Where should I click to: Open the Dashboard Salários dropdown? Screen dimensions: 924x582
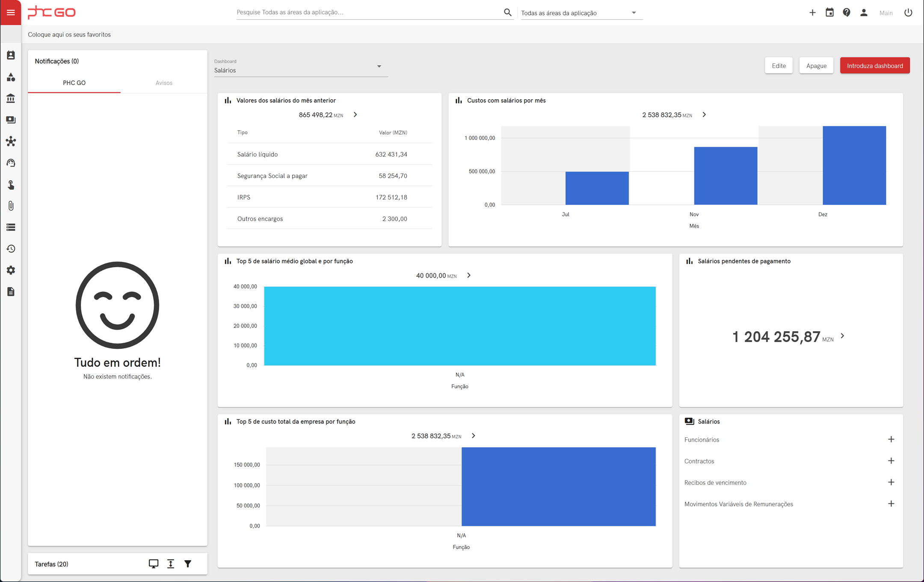click(301, 67)
